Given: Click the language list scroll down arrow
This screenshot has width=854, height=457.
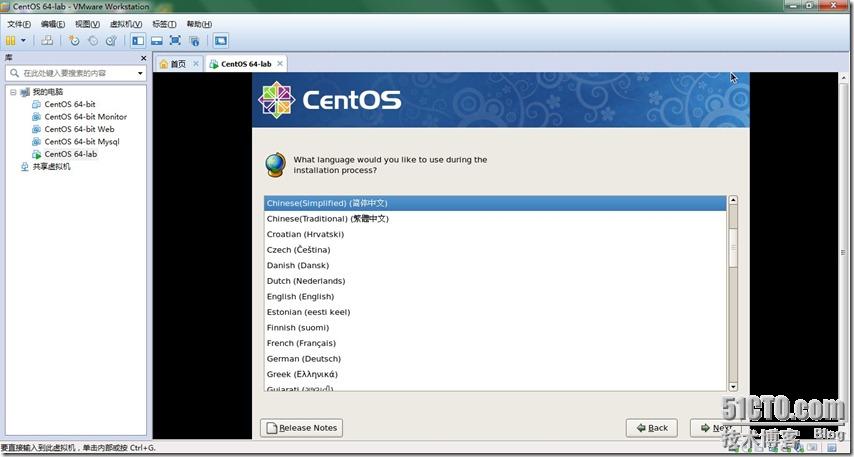Looking at the screenshot, I should point(733,387).
